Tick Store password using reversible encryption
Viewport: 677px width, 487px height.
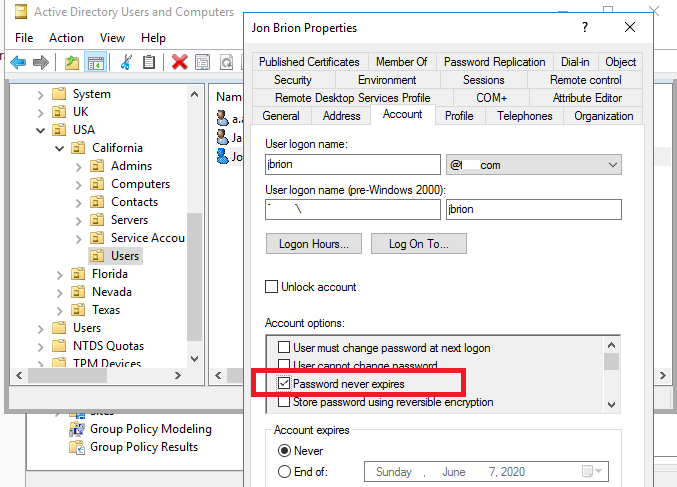tap(284, 402)
